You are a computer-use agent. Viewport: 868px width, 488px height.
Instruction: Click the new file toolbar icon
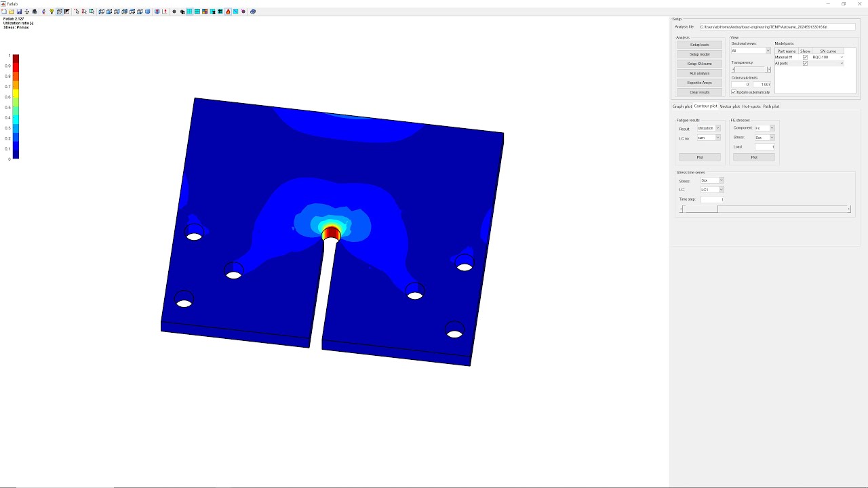[4, 12]
